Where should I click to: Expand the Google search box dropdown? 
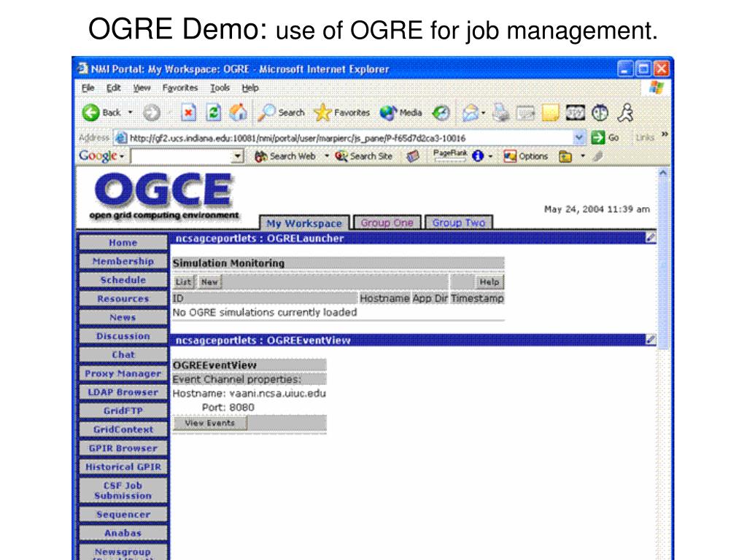(237, 156)
